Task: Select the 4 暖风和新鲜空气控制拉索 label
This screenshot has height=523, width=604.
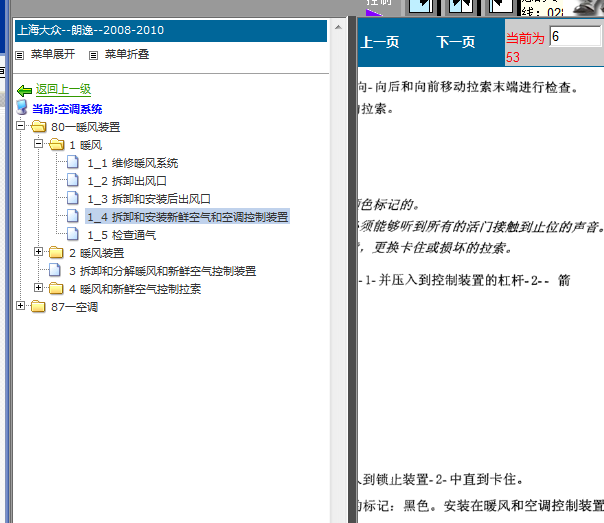Action: point(135,289)
